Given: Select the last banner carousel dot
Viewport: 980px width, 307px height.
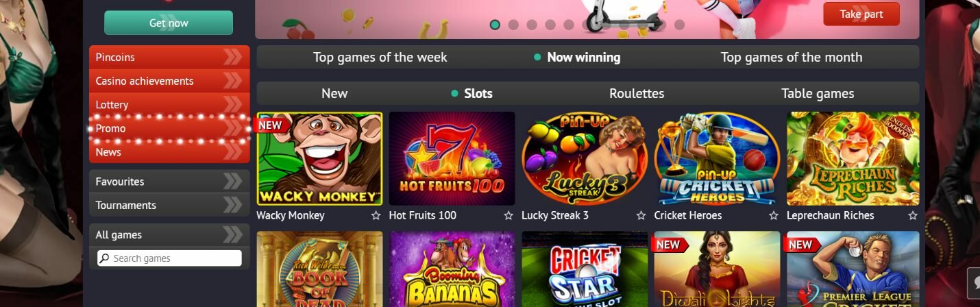Looking at the screenshot, I should [679, 25].
